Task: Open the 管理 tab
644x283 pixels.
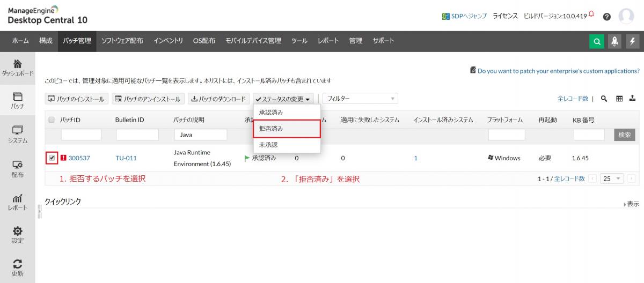Action: pyautogui.click(x=356, y=41)
